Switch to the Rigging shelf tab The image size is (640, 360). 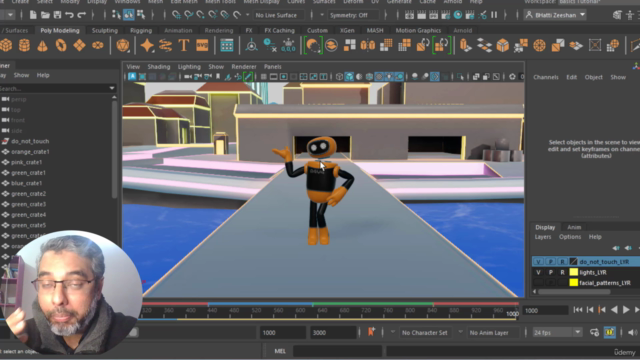(x=141, y=30)
